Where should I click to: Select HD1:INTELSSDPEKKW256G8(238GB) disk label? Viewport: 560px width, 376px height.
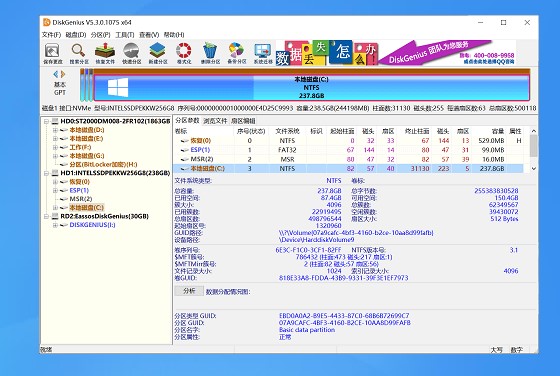pyautogui.click(x=115, y=173)
